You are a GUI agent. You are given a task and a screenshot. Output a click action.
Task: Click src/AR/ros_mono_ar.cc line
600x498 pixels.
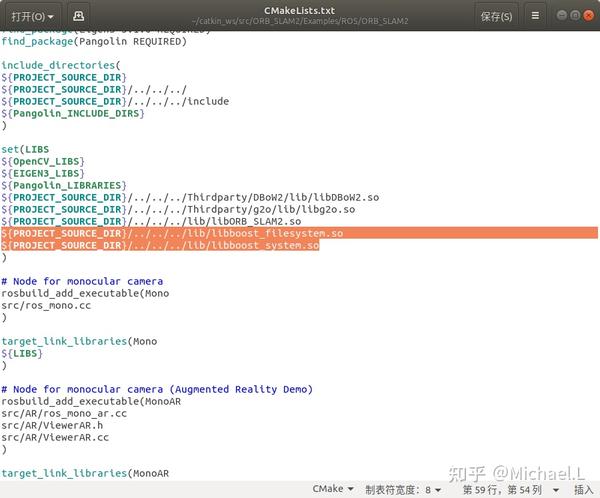coord(64,413)
